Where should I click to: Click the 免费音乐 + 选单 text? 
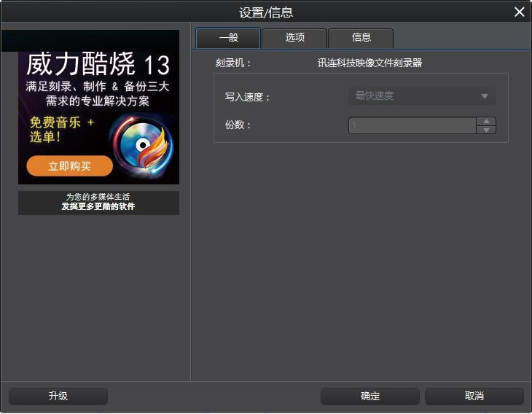tap(61, 129)
